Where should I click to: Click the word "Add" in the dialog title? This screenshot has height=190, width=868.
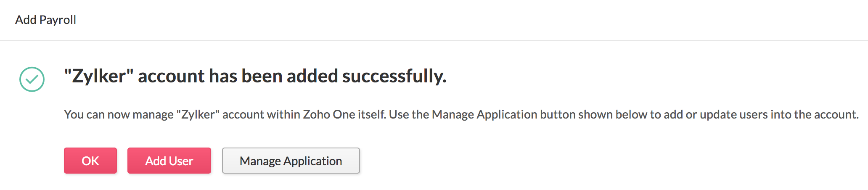click(x=26, y=20)
